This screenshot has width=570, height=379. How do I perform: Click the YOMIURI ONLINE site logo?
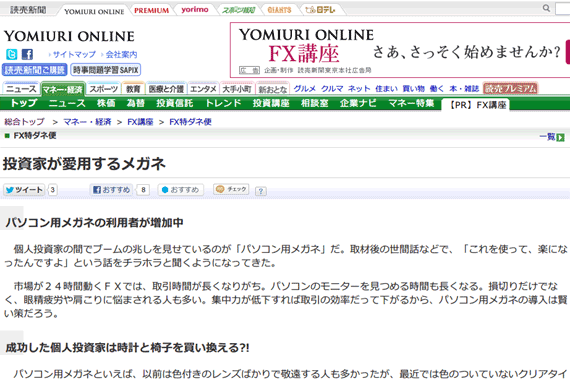(69, 36)
